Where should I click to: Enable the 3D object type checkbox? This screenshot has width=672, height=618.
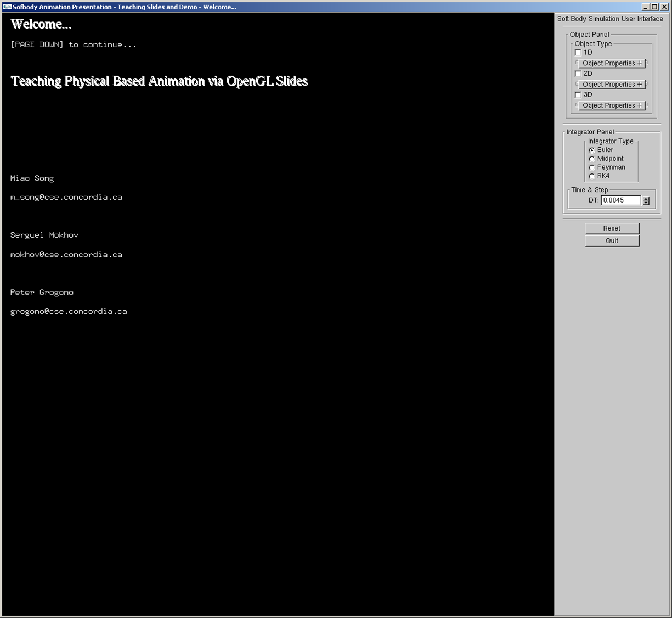tap(578, 95)
